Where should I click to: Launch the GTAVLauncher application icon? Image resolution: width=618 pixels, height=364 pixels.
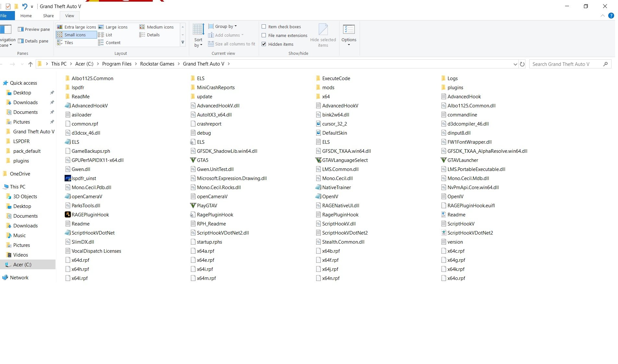pos(444,160)
